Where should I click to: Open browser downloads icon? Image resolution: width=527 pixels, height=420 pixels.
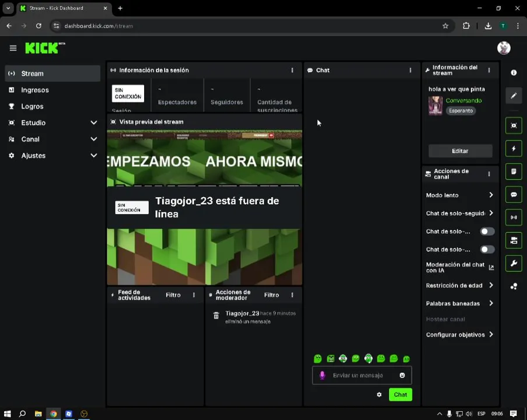pos(488,26)
